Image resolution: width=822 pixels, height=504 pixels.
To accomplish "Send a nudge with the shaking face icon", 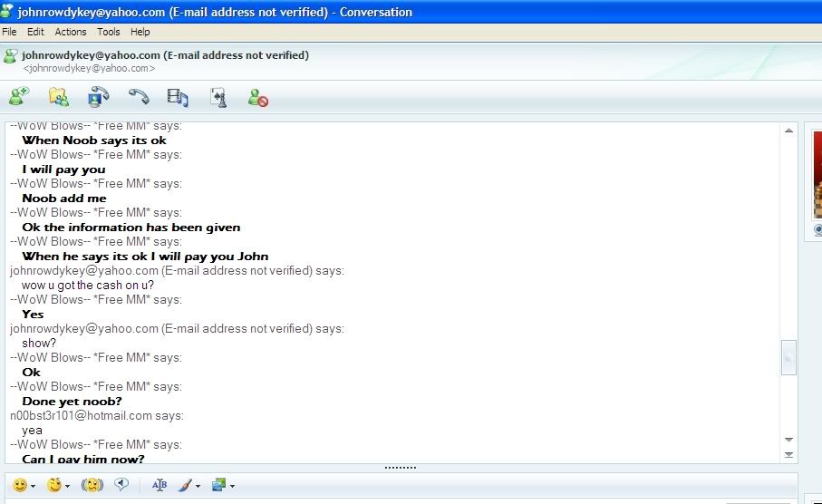I will point(92,485).
